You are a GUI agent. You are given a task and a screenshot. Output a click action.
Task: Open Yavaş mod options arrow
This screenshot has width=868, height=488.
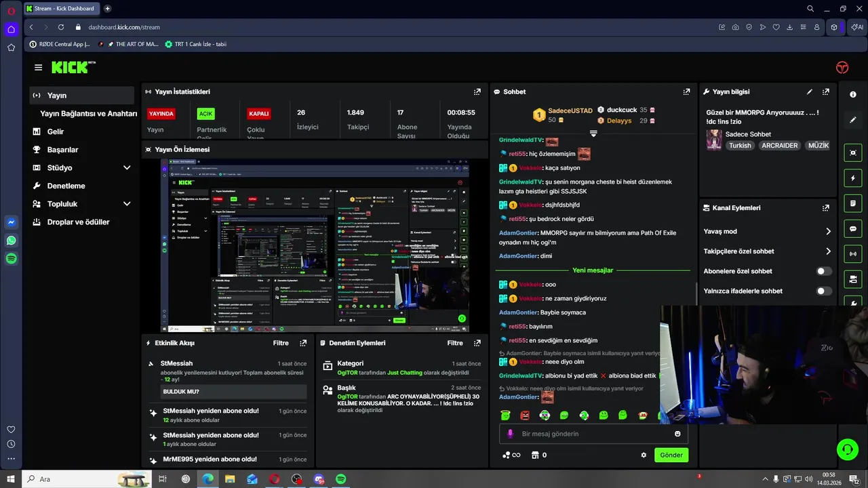(x=828, y=231)
